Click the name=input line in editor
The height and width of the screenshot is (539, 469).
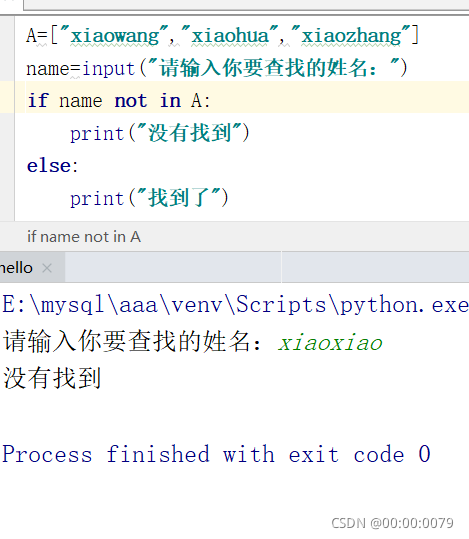217,68
